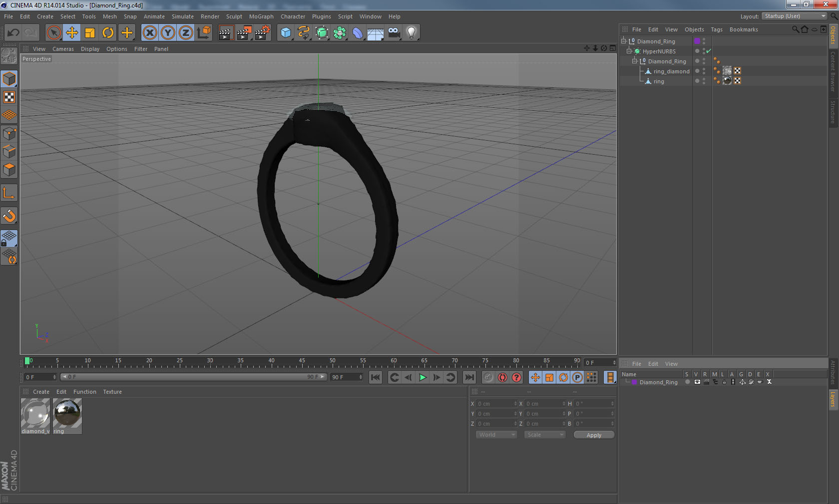Render to Picture Viewer
This screenshot has height=504, width=839.
tap(244, 33)
